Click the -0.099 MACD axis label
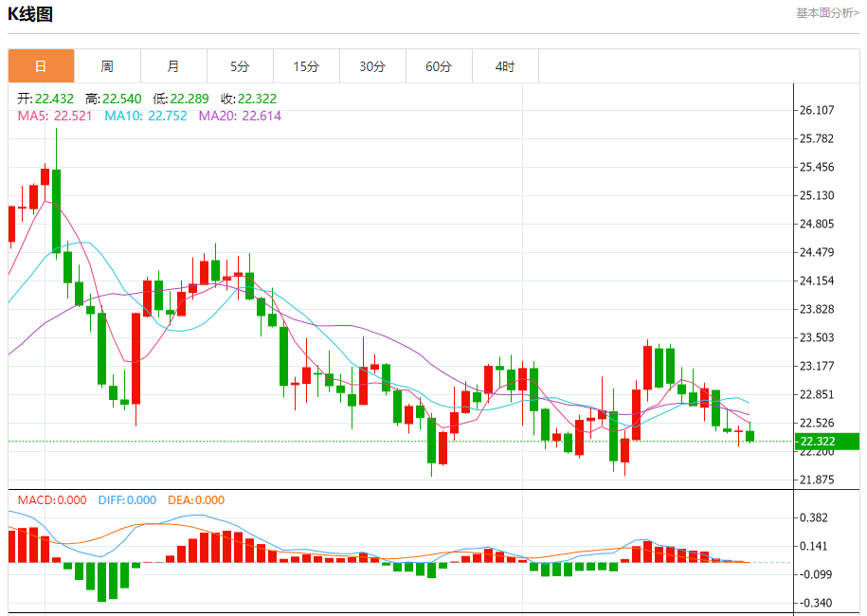 [x=816, y=574]
